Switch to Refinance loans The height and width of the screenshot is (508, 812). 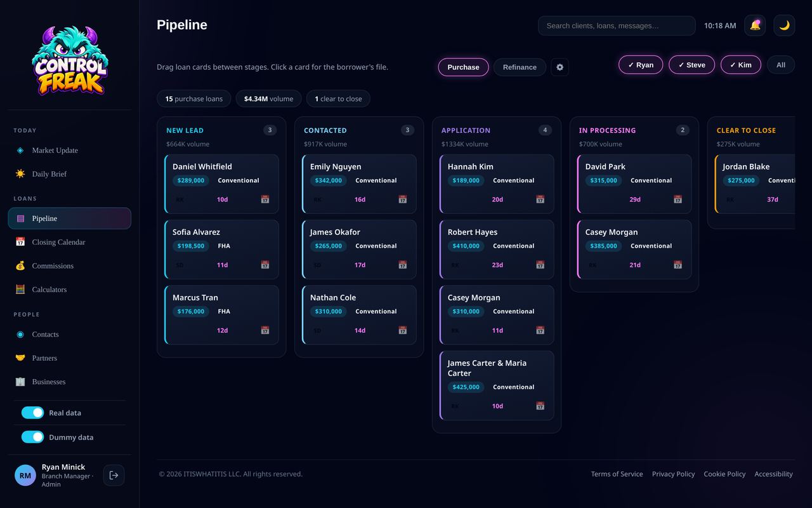pyautogui.click(x=520, y=67)
